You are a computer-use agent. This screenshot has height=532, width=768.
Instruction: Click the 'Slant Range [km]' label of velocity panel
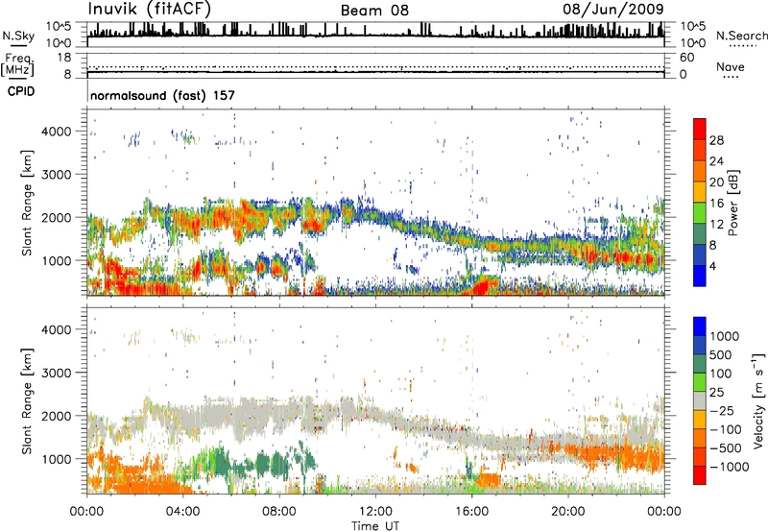point(26,400)
